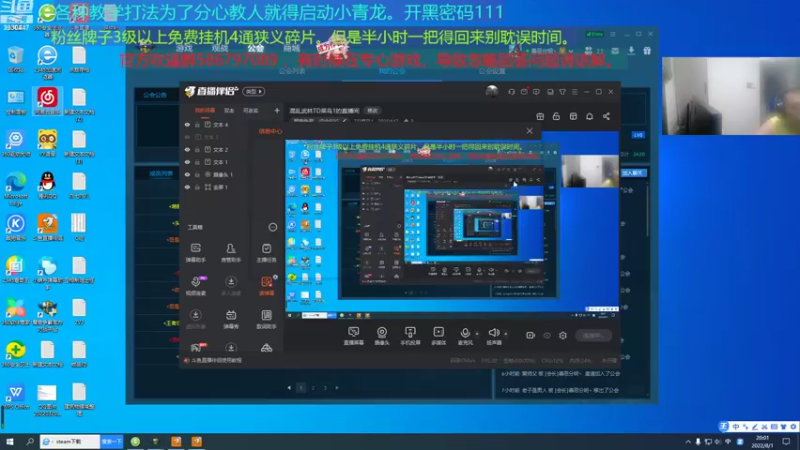Image resolution: width=800 pixels, height=450 pixels.
Task: Open the notification bell icon
Action: (x=589, y=116)
